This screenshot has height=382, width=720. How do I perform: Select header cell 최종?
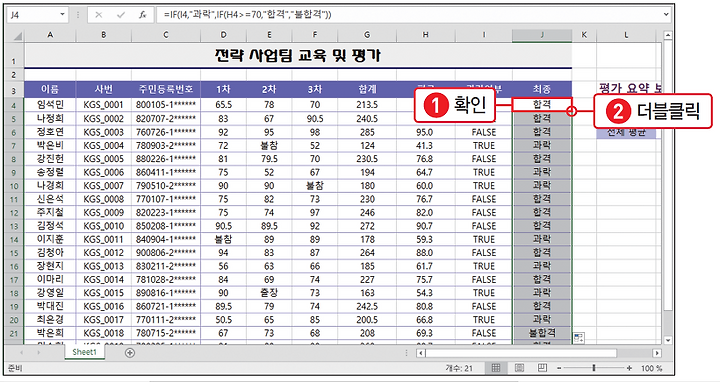point(542,89)
